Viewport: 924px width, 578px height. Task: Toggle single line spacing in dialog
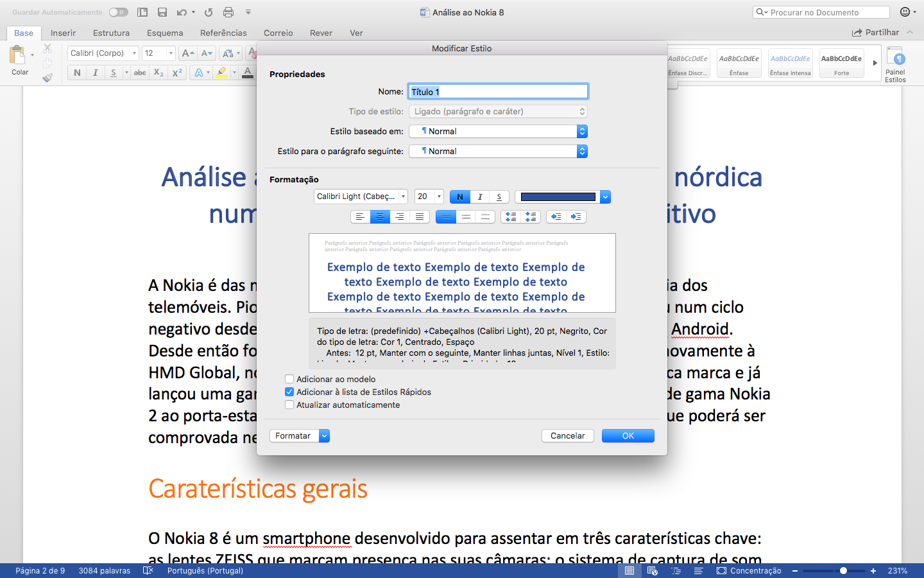[446, 216]
